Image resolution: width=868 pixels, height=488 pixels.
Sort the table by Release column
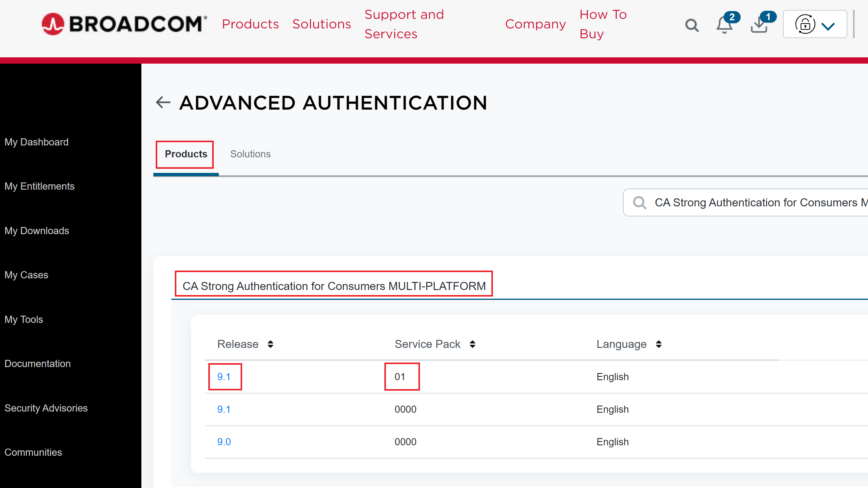(270, 344)
